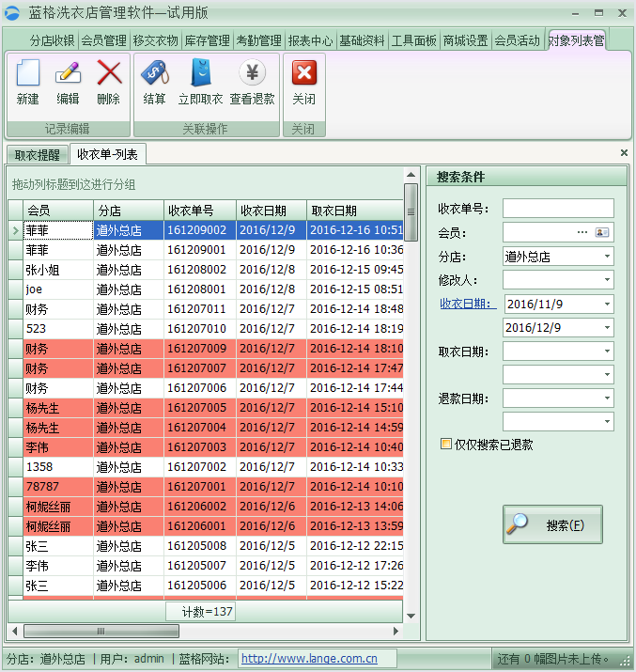
Task: Switch to the 取衣提醒 tab
Action: pos(38,155)
